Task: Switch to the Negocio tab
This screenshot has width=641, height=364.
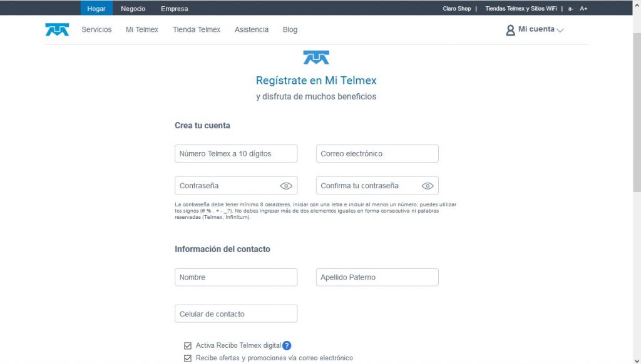Action: click(133, 9)
